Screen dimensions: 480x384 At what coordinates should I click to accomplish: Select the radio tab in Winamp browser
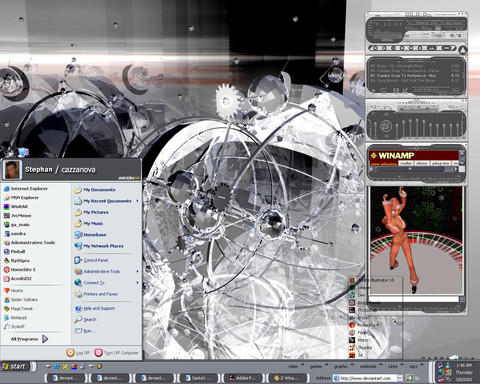[x=406, y=163]
